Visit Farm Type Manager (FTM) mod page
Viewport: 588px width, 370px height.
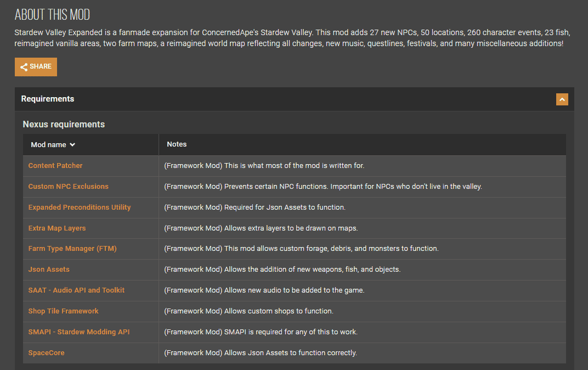coord(72,249)
